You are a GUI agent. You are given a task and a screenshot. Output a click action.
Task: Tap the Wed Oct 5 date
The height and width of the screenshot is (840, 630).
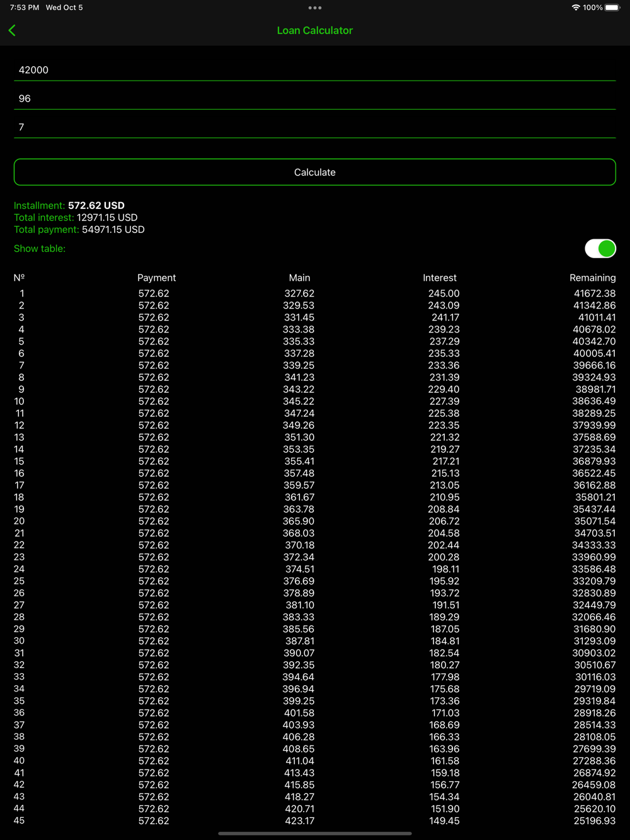point(64,8)
